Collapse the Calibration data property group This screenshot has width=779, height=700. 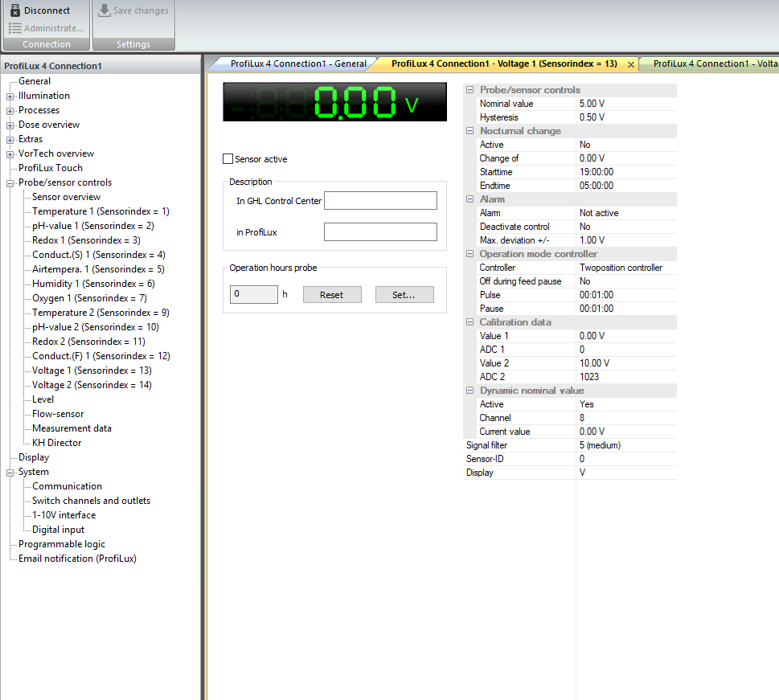coord(469,322)
